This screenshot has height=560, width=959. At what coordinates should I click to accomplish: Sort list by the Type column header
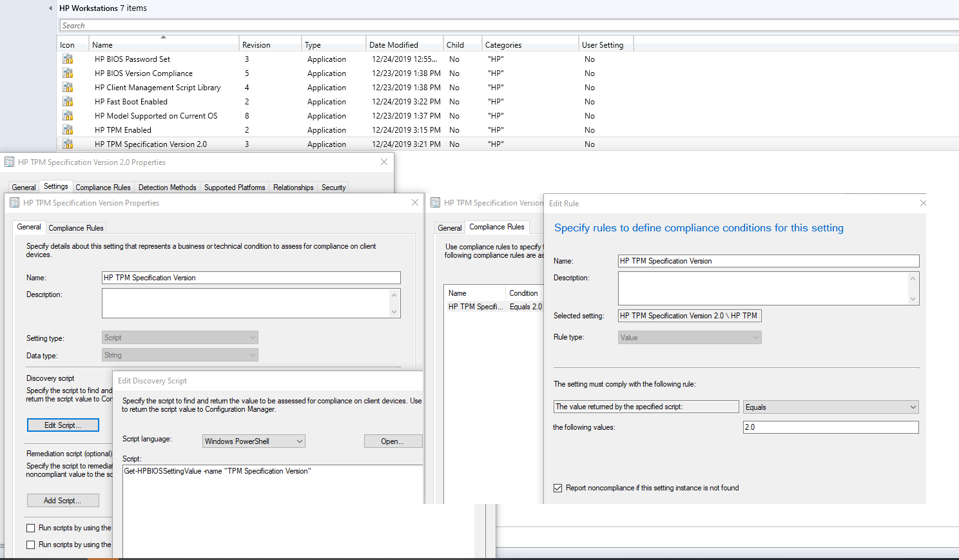click(334, 45)
